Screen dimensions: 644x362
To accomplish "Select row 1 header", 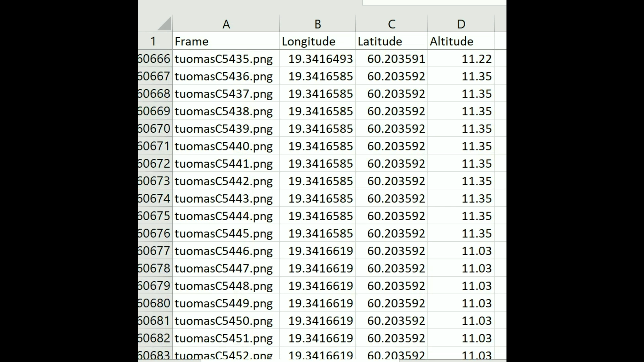I will pos(155,41).
